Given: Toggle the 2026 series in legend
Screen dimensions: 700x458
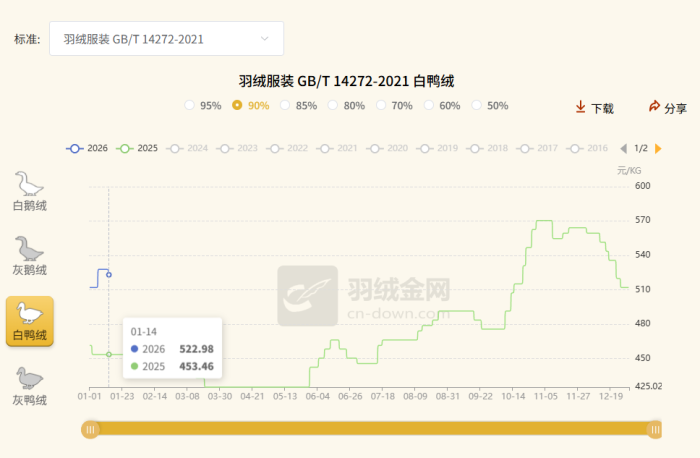Looking at the screenshot, I should click(87, 148).
